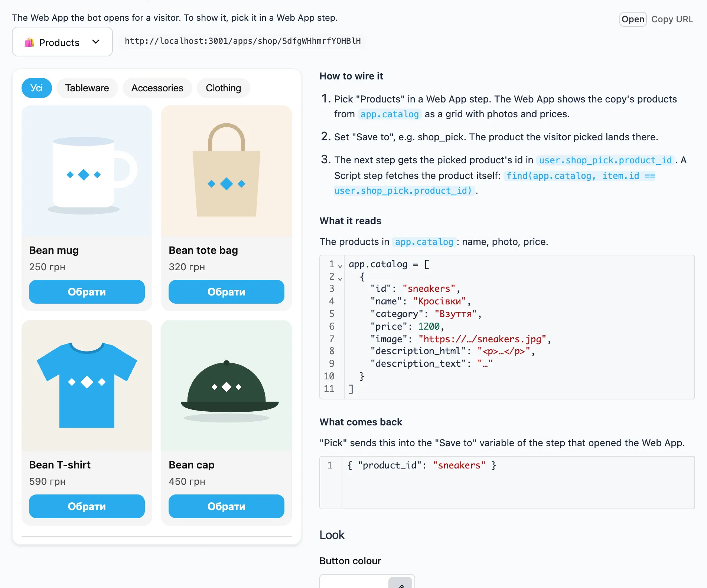The height and width of the screenshot is (588, 707).
Task: Click the "name": "Кросівки" code line
Action: click(x=421, y=301)
